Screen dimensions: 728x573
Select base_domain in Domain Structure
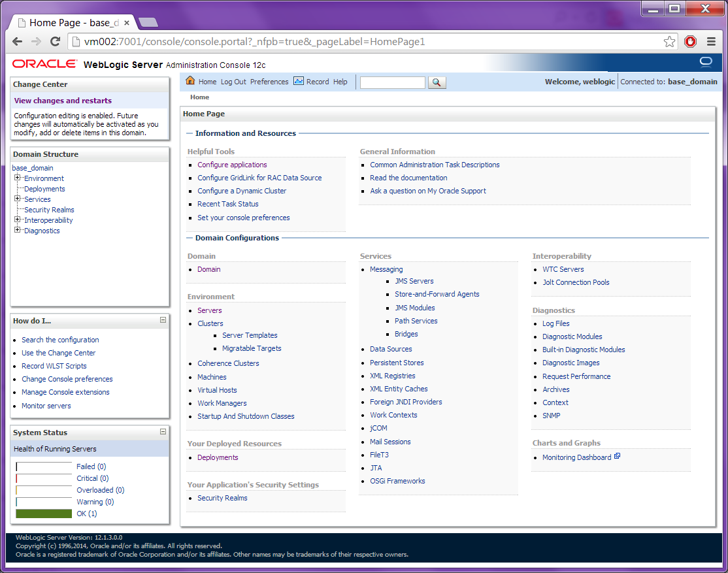tap(33, 168)
